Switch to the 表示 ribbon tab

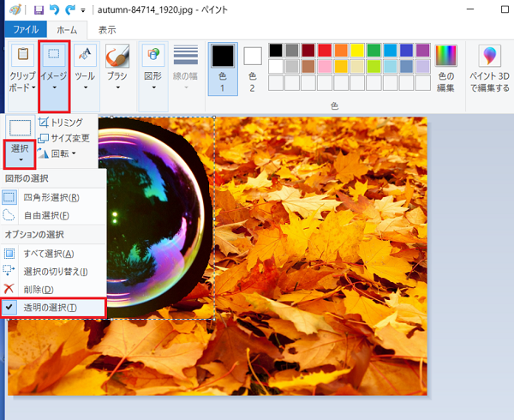(x=107, y=30)
